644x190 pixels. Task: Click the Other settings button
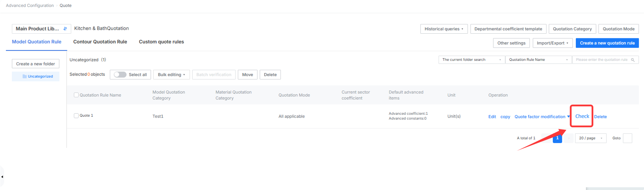[511, 43]
